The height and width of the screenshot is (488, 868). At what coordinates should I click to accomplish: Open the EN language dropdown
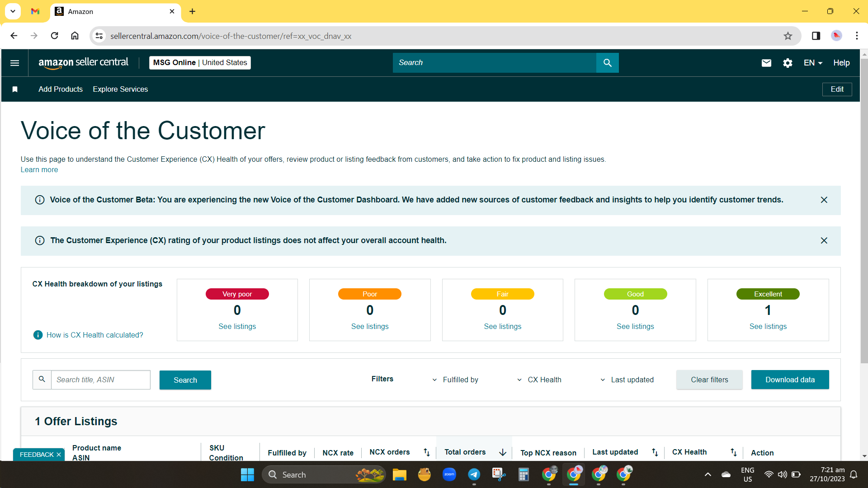813,63
